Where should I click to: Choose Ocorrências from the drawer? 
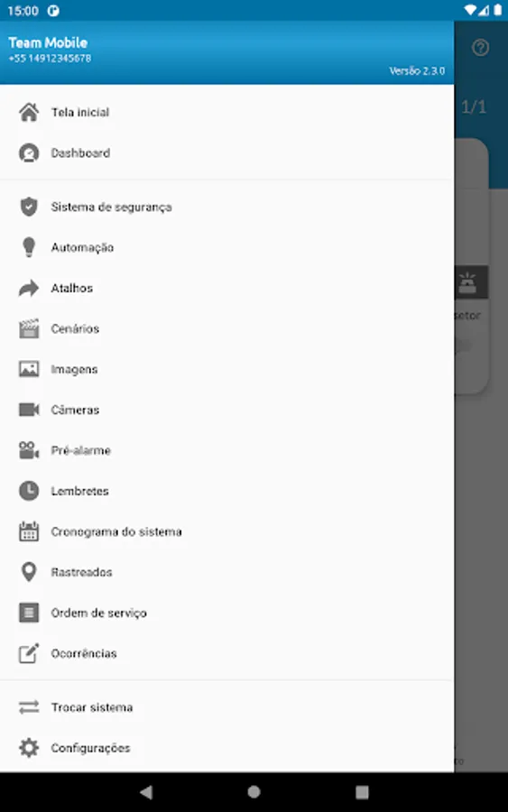tap(226, 653)
